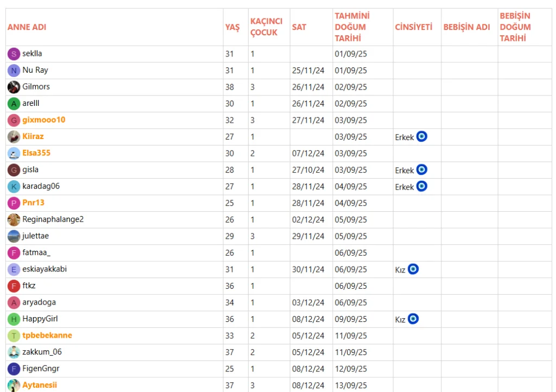This screenshot has width=556, height=392.
Task: Click the evil eye icon in Kiiraz row
Action: (x=421, y=136)
